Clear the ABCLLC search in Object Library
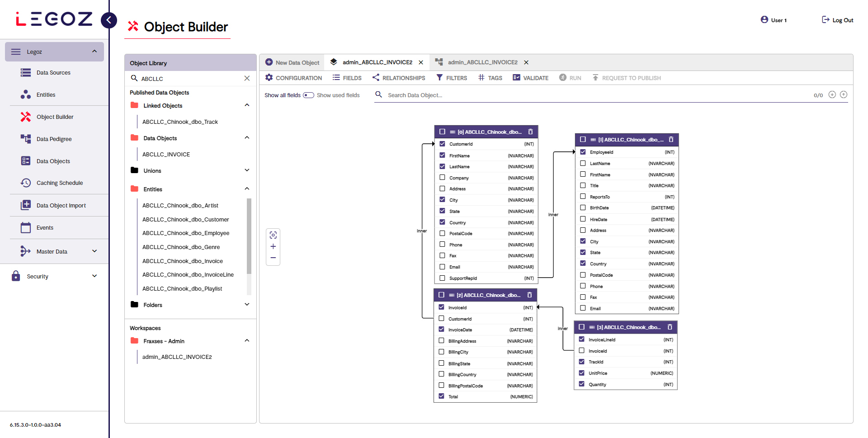This screenshot has width=868, height=438. [247, 78]
